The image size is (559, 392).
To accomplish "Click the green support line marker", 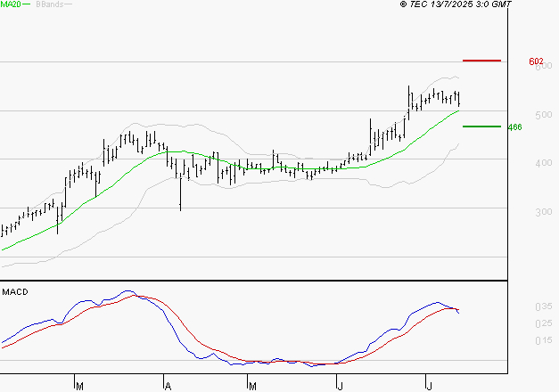I will (x=481, y=127).
